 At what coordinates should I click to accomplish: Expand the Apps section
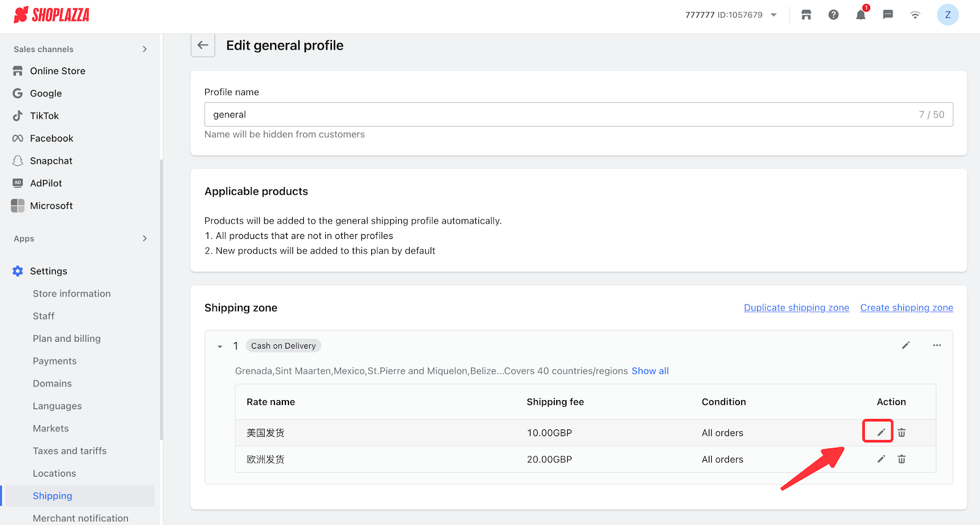point(145,238)
